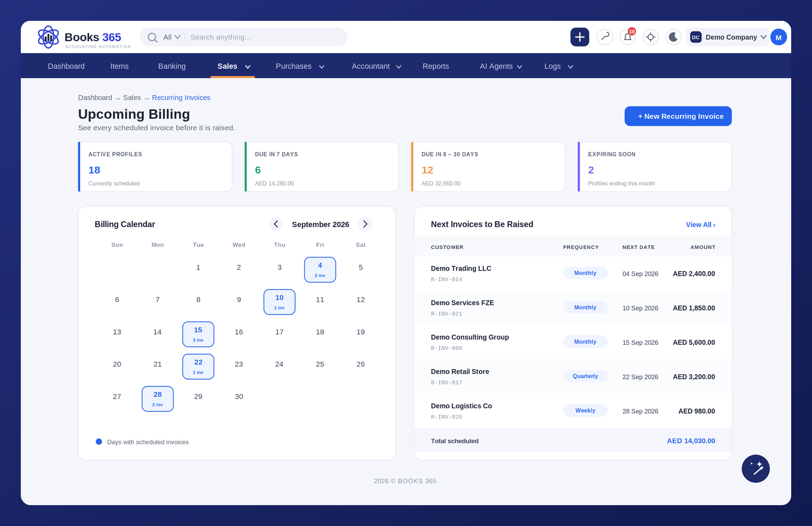Click the New Recurring Invoice button

click(678, 116)
